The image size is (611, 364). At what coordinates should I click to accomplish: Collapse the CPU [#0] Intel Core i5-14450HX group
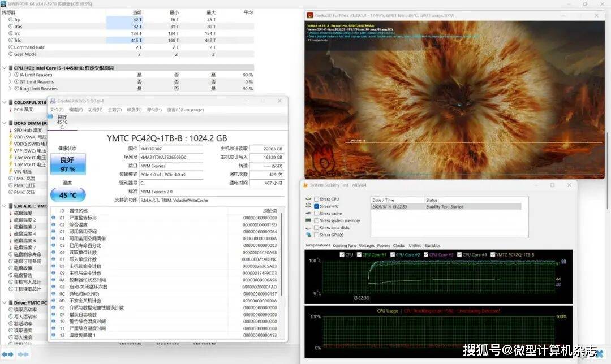tap(5, 68)
